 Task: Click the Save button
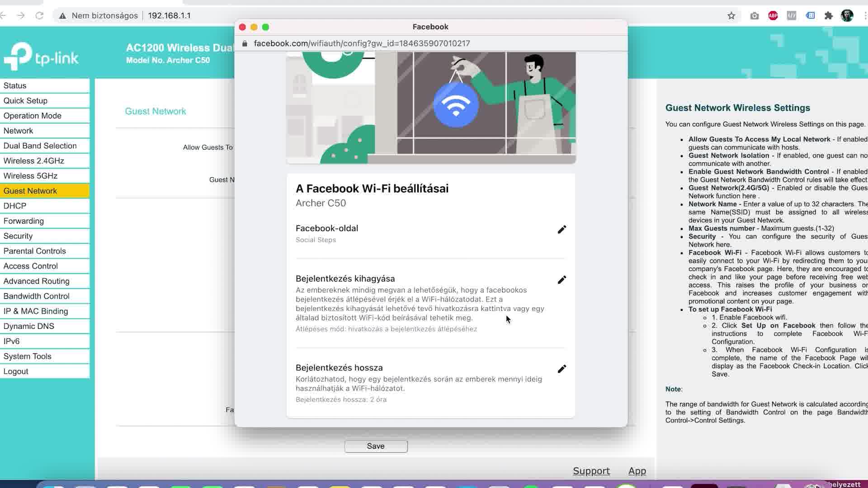coord(376,446)
